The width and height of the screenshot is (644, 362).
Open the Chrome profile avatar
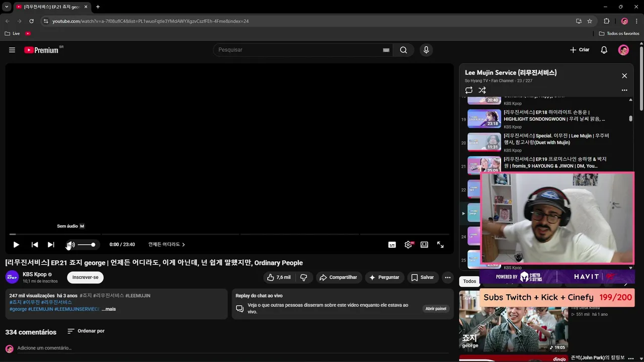(x=624, y=21)
